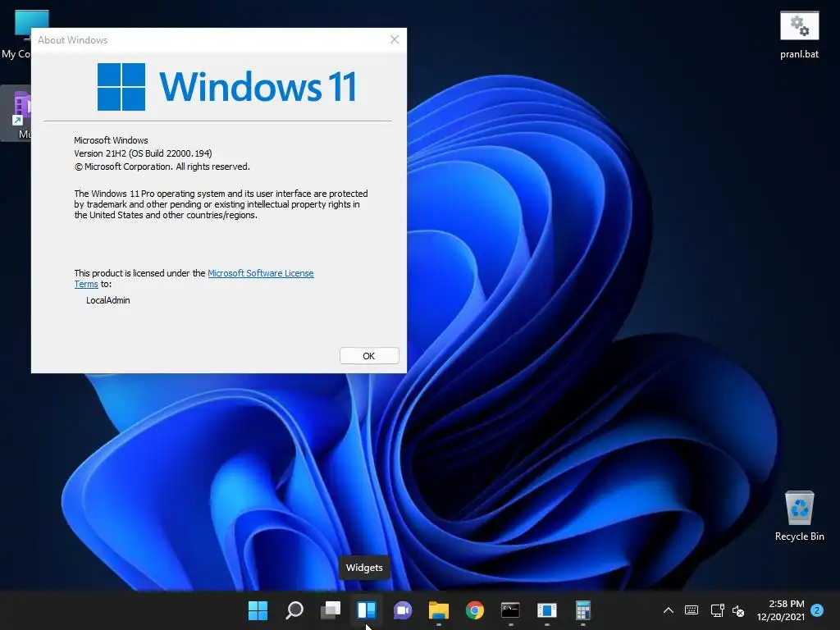The width and height of the screenshot is (840, 630).
Task: Click the Microsoft Corporation copyright line
Action: (162, 167)
